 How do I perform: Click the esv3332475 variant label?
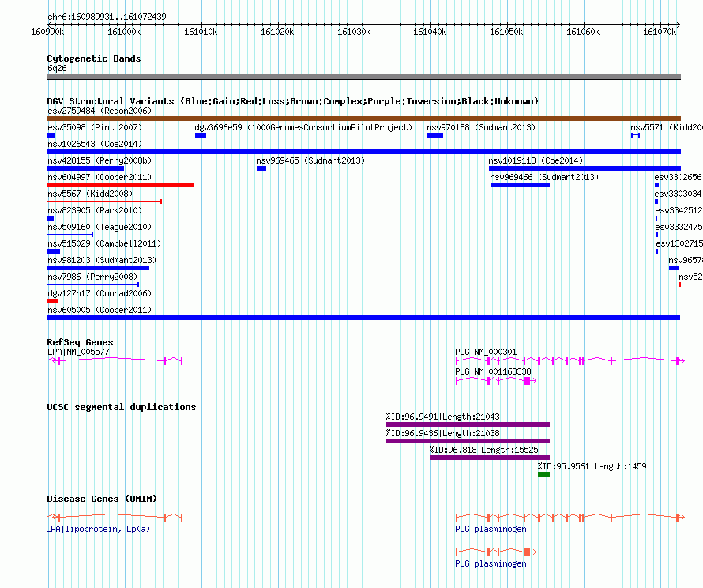tap(679, 227)
